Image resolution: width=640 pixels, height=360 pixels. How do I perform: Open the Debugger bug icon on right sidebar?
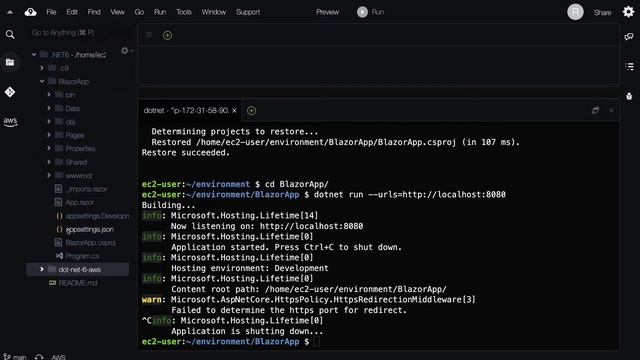point(629,96)
